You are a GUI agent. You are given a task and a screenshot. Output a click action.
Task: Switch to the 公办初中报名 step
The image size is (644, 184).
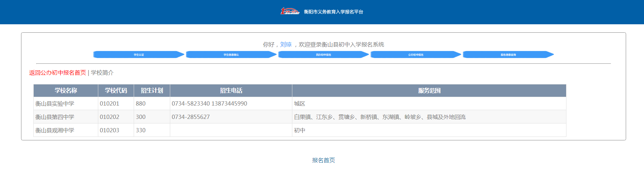(416, 55)
